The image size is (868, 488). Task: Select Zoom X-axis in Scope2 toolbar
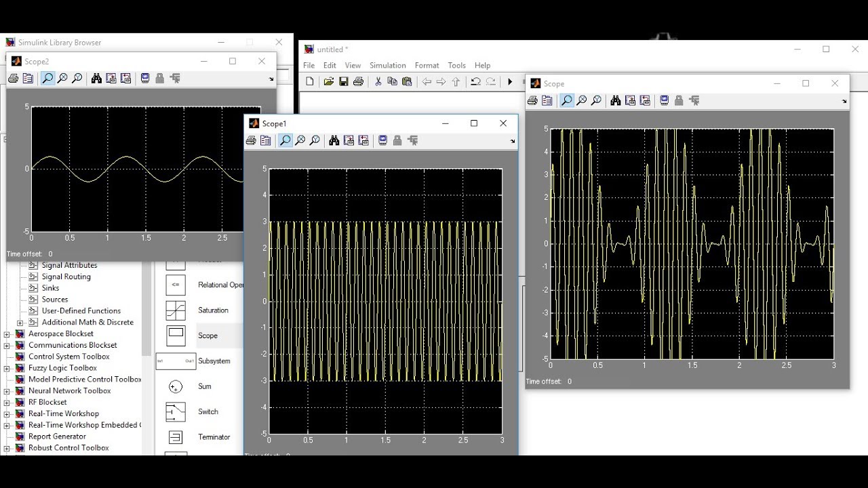[62, 79]
